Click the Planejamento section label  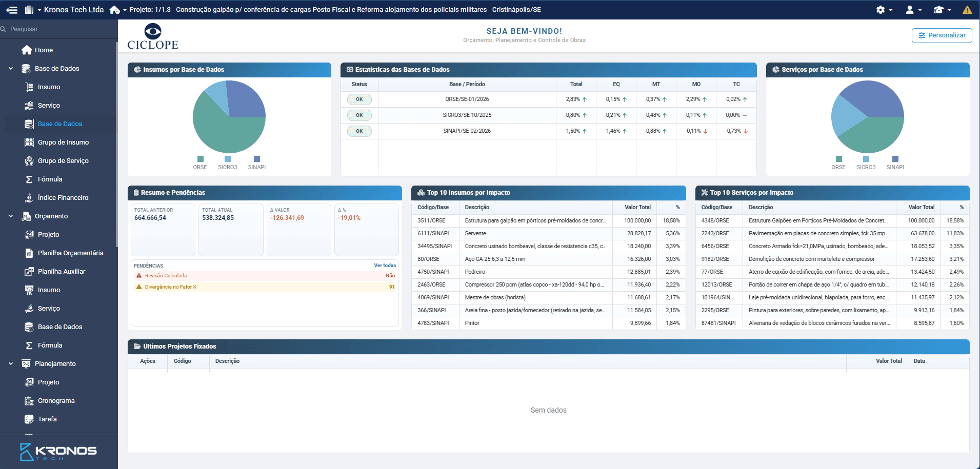(55, 363)
